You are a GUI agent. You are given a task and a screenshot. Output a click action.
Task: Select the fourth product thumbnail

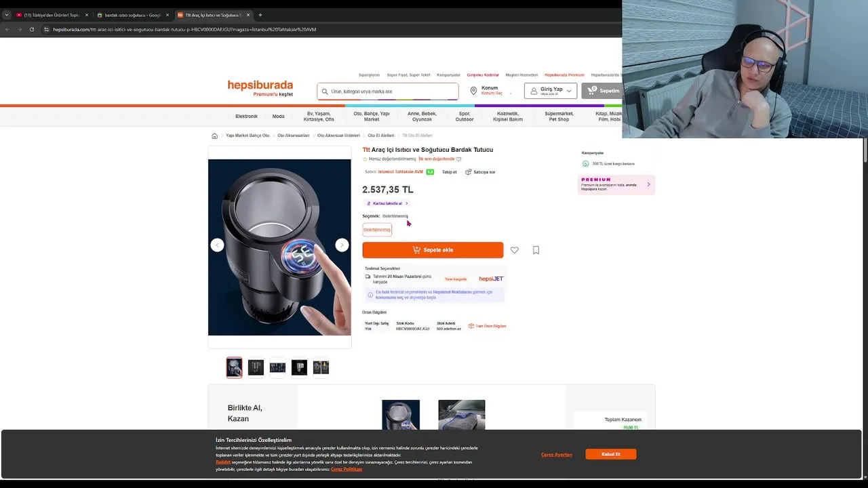[x=299, y=367]
